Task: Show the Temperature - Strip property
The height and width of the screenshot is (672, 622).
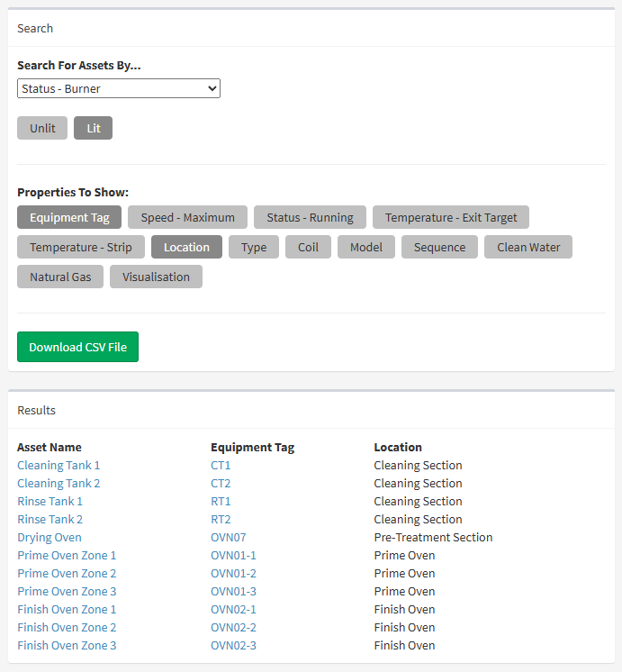Action: pyautogui.click(x=80, y=247)
